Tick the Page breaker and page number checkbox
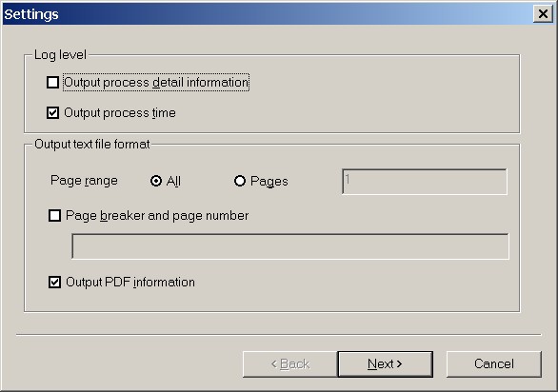 click(54, 215)
